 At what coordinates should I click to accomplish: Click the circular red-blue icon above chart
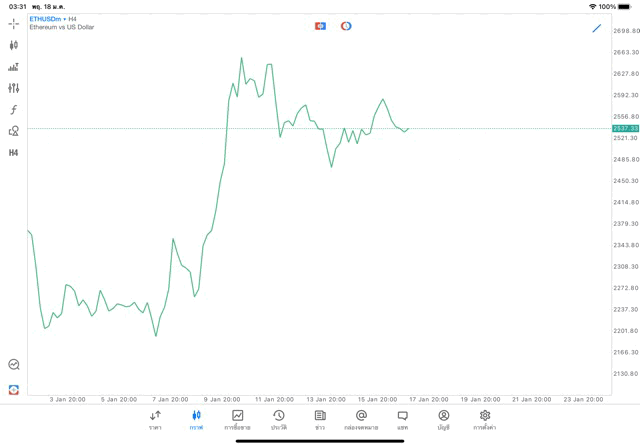(346, 26)
